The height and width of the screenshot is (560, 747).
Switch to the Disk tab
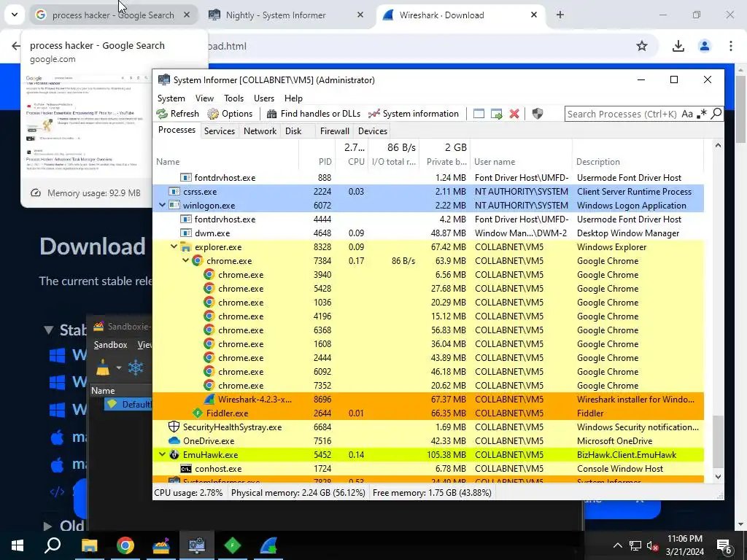coord(293,131)
